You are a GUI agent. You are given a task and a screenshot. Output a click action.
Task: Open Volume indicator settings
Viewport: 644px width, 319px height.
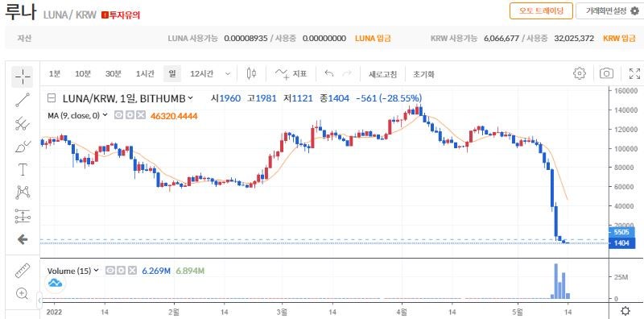(121, 271)
